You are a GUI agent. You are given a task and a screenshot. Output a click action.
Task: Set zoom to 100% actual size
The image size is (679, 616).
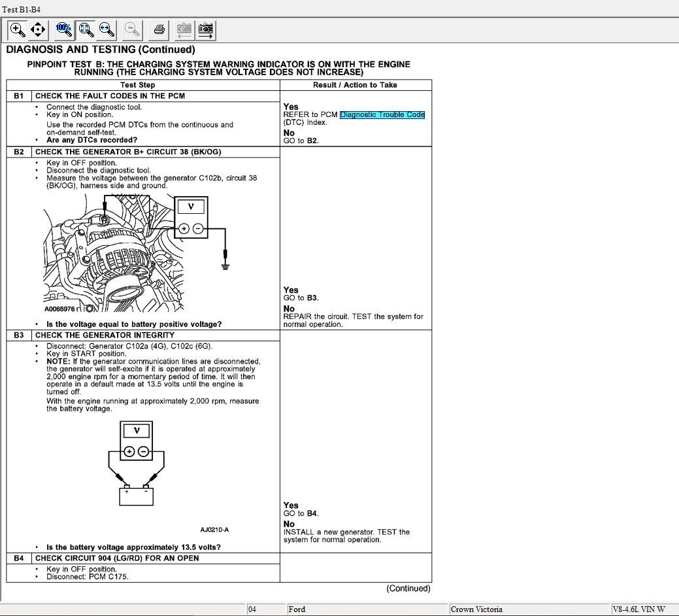click(x=64, y=29)
